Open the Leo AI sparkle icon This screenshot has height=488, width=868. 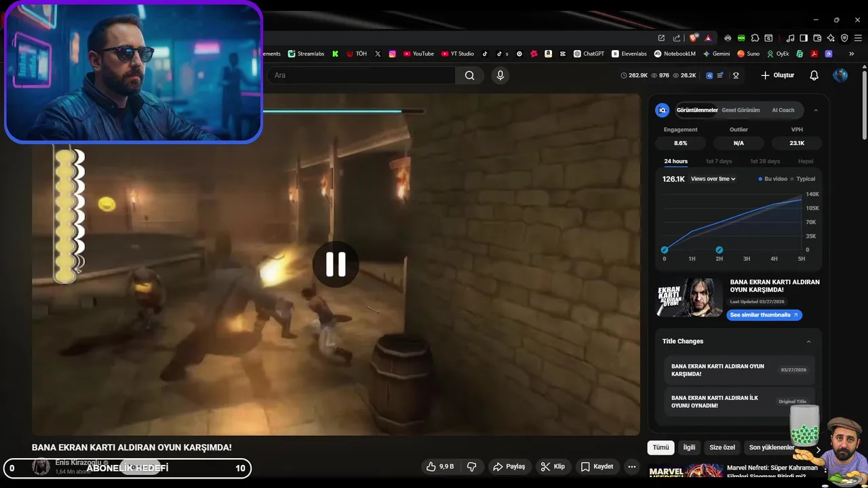(x=831, y=38)
